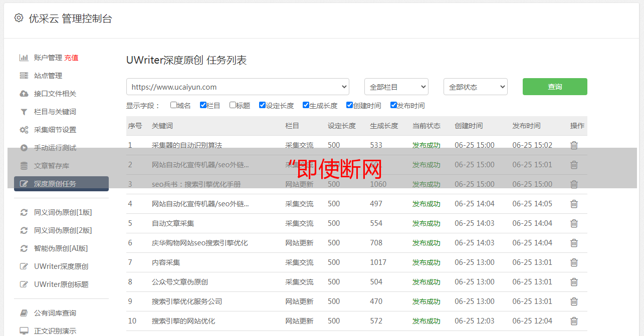Click the funnel icon beside 栏目与关键词

click(24, 112)
